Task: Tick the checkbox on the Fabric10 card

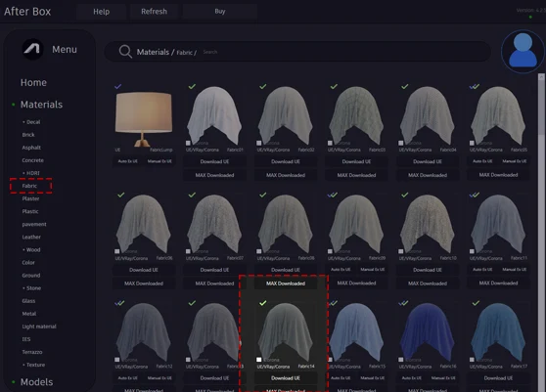Action: [401, 251]
